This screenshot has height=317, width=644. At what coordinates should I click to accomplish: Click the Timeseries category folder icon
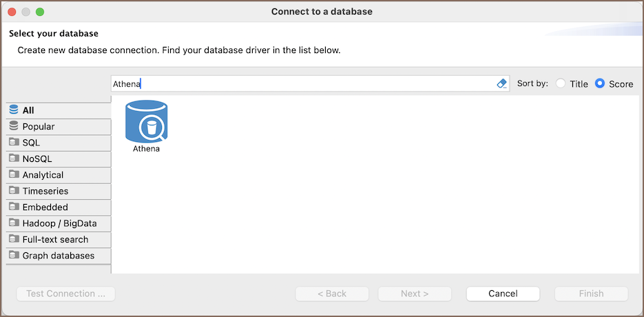14,191
